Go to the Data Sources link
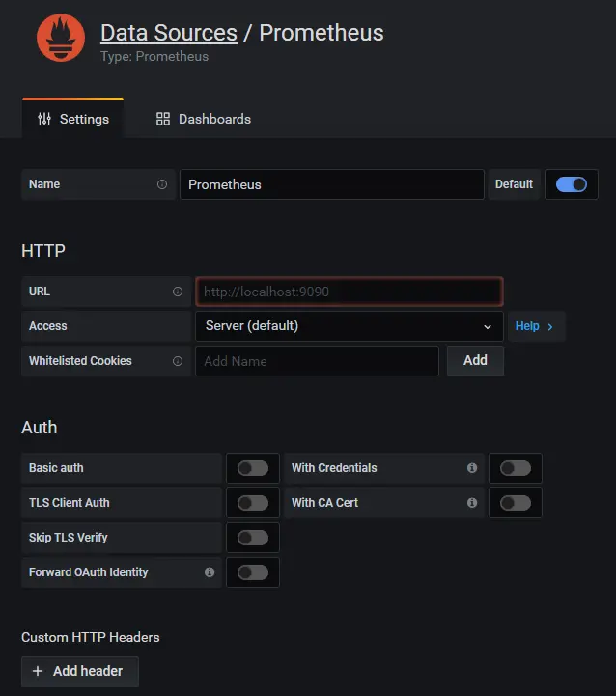 (x=168, y=33)
